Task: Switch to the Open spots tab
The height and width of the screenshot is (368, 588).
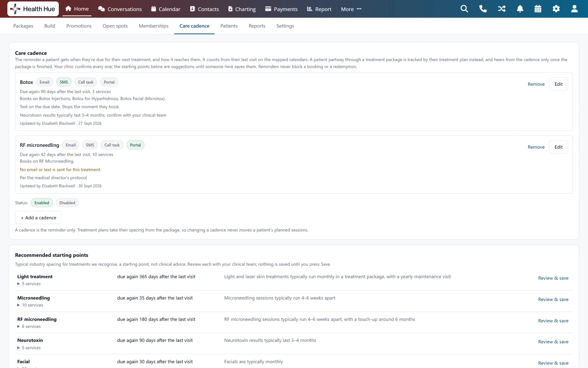Action: [x=115, y=26]
